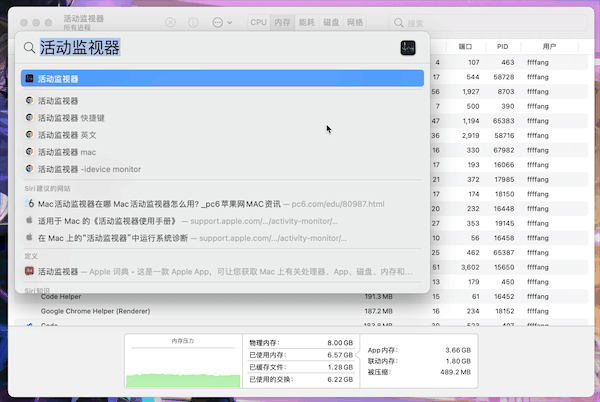The width and height of the screenshot is (600, 402).
Task: Click the 被压缩 489.2 MB value
Action: (x=455, y=372)
